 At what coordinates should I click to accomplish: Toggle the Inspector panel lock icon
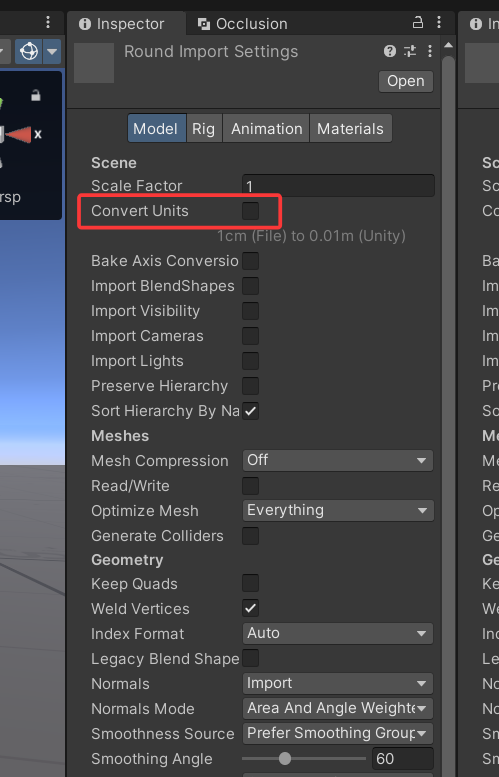point(418,22)
